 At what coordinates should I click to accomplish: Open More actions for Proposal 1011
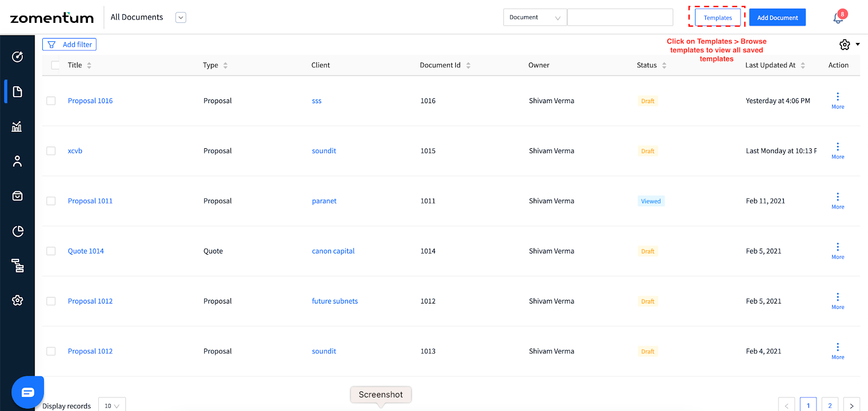coord(838,200)
